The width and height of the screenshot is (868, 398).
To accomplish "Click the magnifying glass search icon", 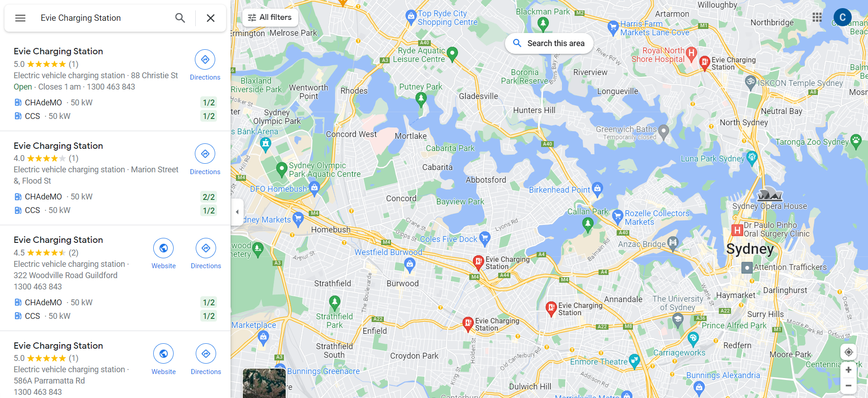I will pos(180,18).
